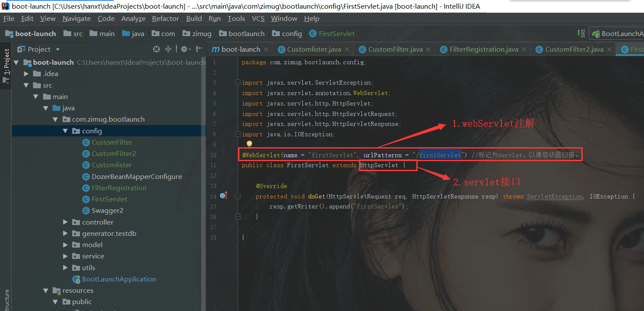Viewport: 644px width, 311px height.
Task: Click bootlaunch breadcrumb in navigation bar
Action: click(x=242, y=34)
